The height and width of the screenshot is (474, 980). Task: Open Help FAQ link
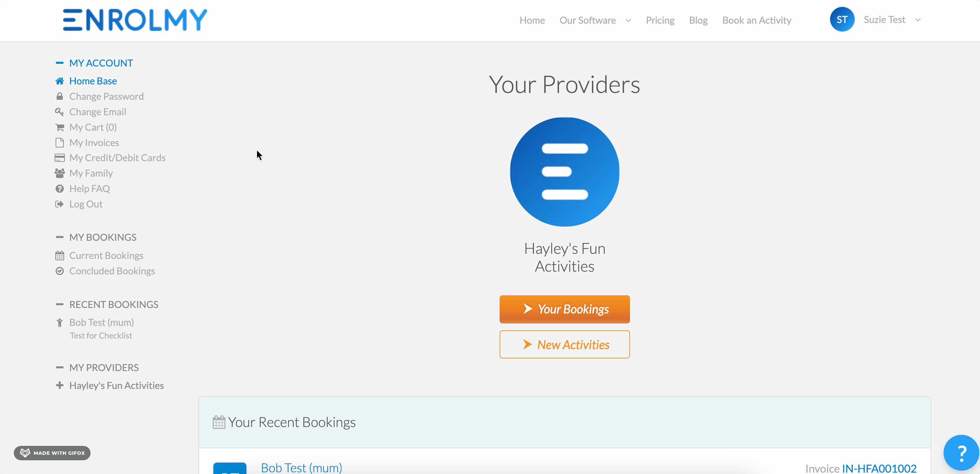[90, 189]
